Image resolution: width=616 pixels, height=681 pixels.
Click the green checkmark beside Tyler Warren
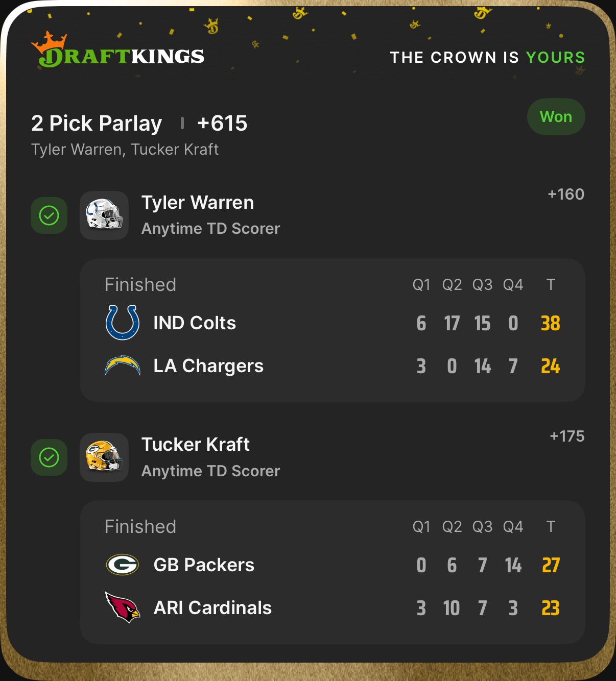pos(49,215)
